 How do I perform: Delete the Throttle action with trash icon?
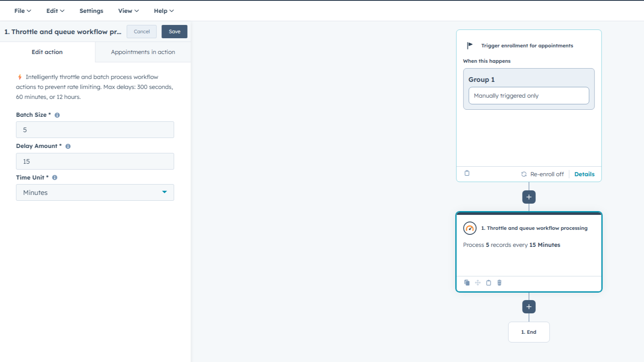coord(499,283)
